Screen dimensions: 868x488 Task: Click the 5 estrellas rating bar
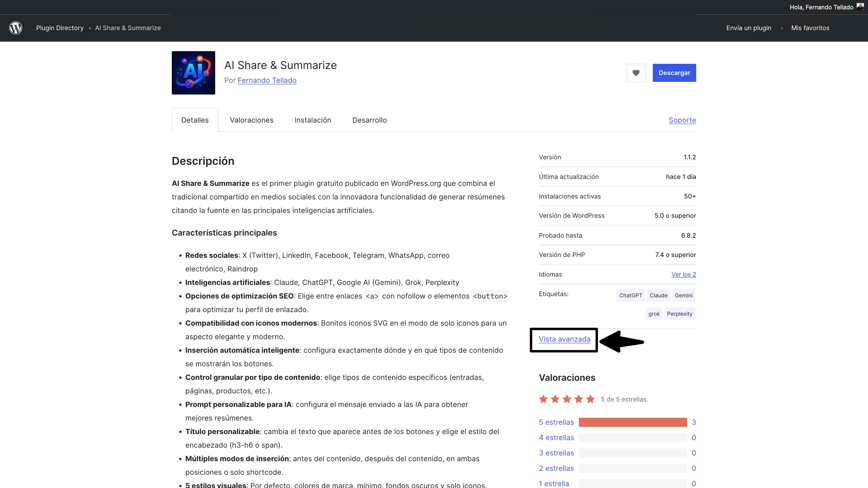633,422
